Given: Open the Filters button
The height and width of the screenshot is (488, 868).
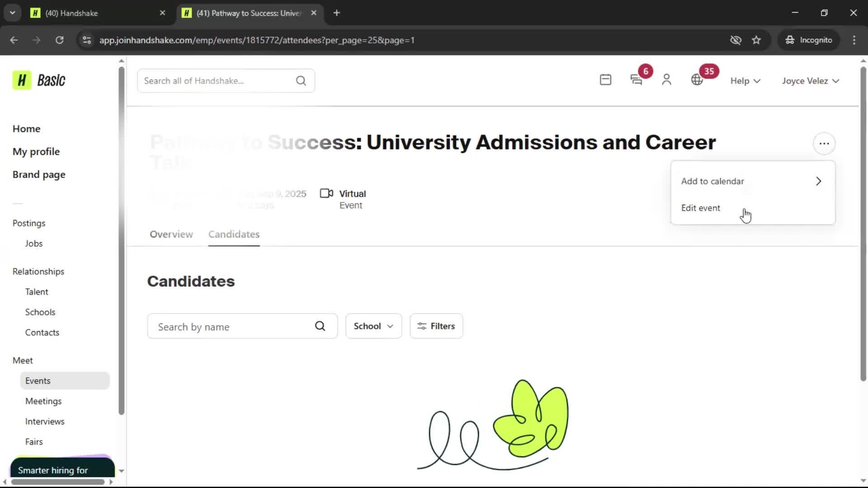Looking at the screenshot, I should coord(436,326).
